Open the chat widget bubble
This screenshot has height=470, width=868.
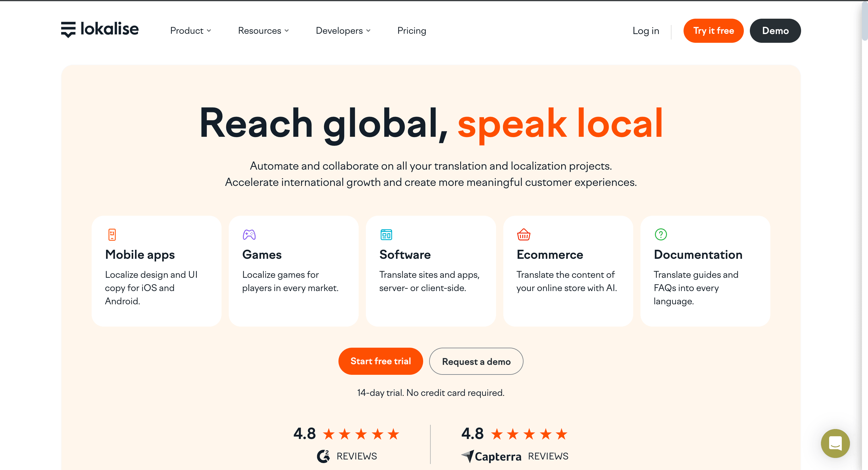(x=835, y=443)
